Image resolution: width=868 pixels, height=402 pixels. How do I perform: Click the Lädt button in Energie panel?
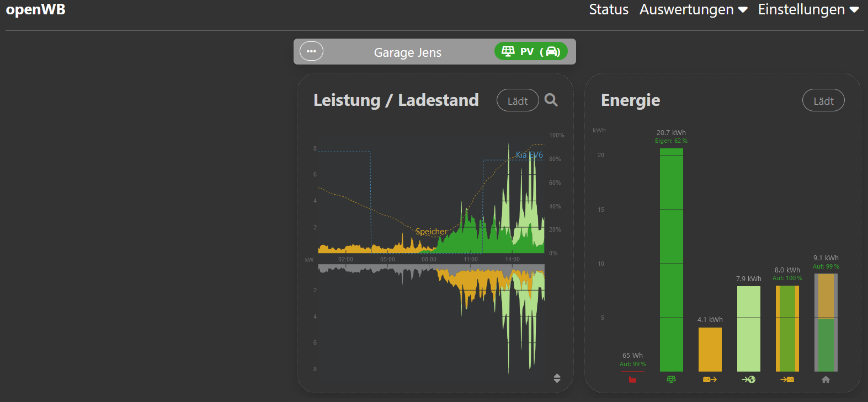[x=823, y=100]
